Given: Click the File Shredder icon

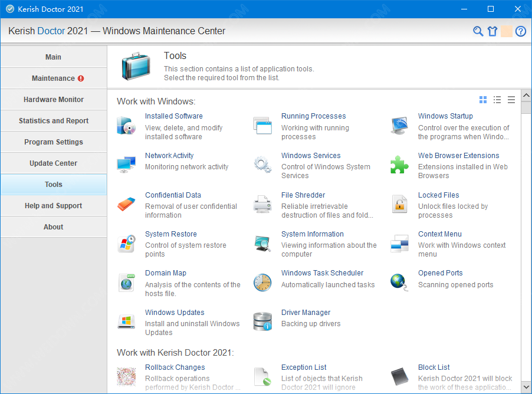Looking at the screenshot, I should click(262, 204).
